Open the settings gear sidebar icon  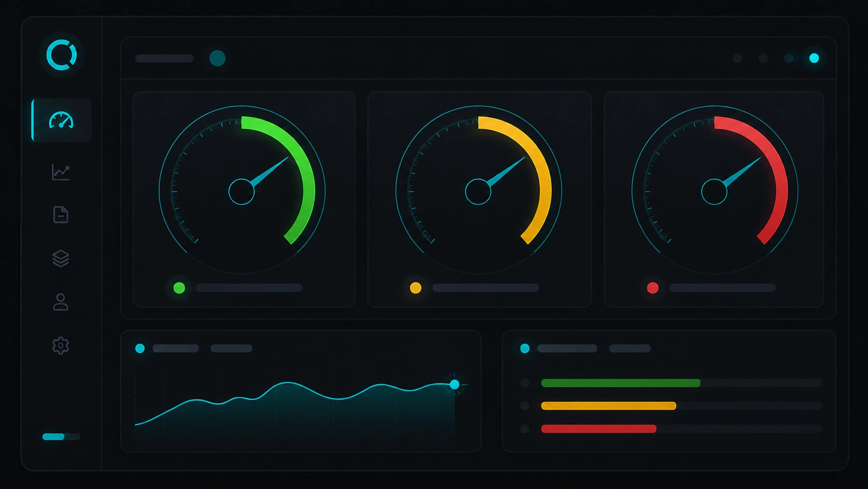coord(61,346)
